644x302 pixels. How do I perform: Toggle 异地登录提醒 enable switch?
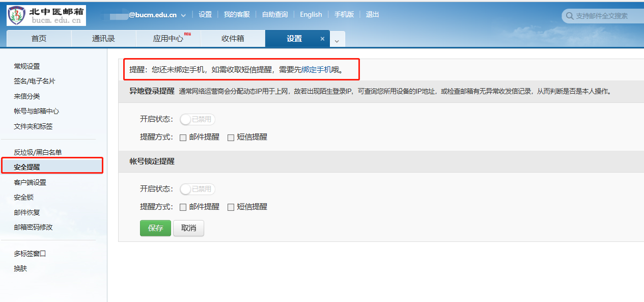tap(198, 120)
